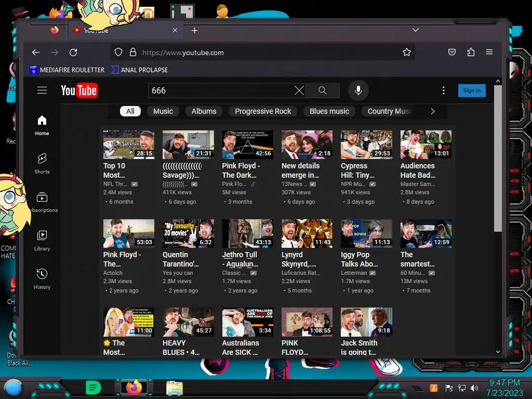Clear the search query with the X
Viewport: 532px width, 399px height.
click(299, 90)
